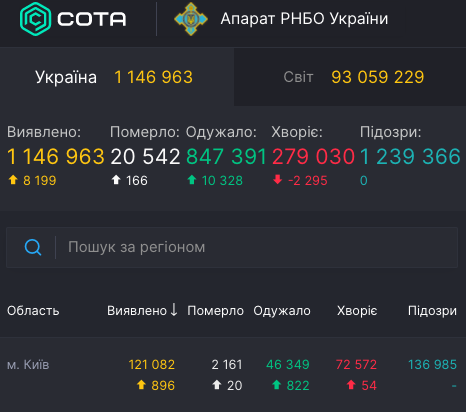Screen dimensions: 466x412
Task: Open the м. Київ region row
Action: coord(233,375)
